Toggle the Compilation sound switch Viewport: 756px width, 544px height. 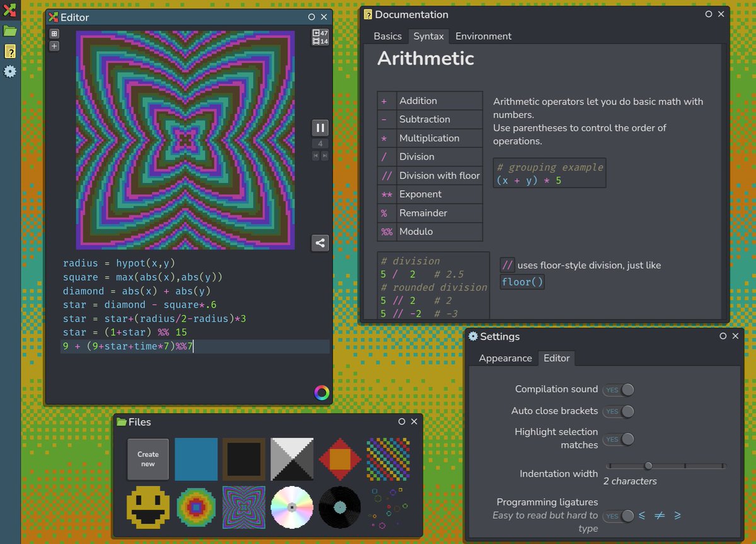pos(619,390)
